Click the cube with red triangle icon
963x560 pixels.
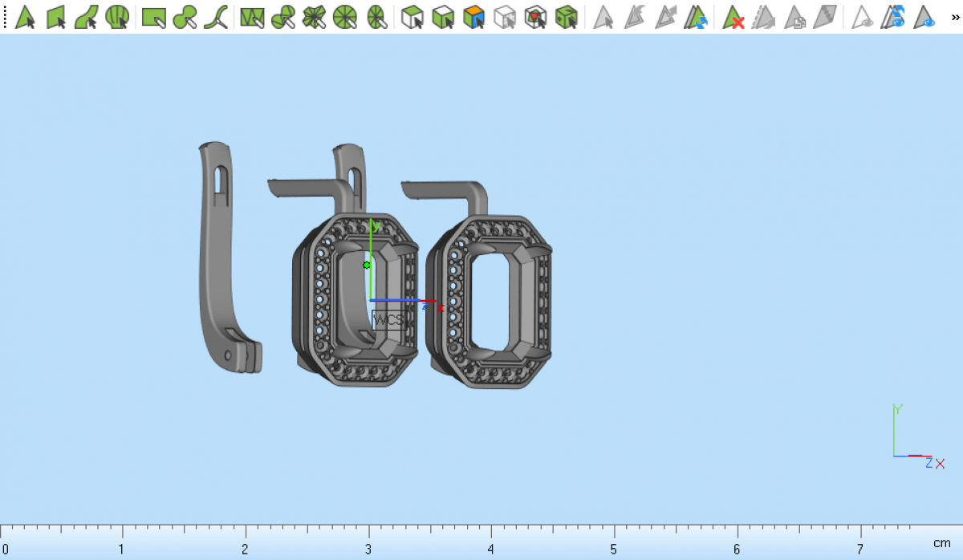(x=535, y=17)
